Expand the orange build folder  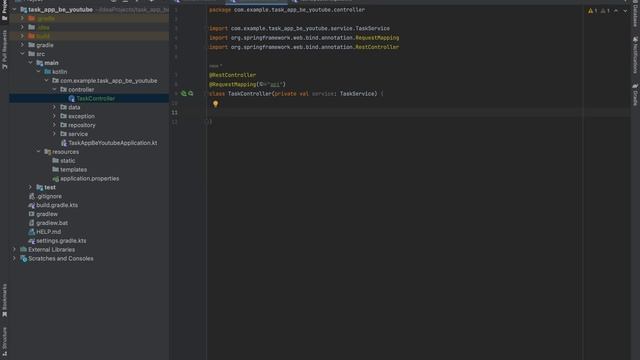point(22,36)
